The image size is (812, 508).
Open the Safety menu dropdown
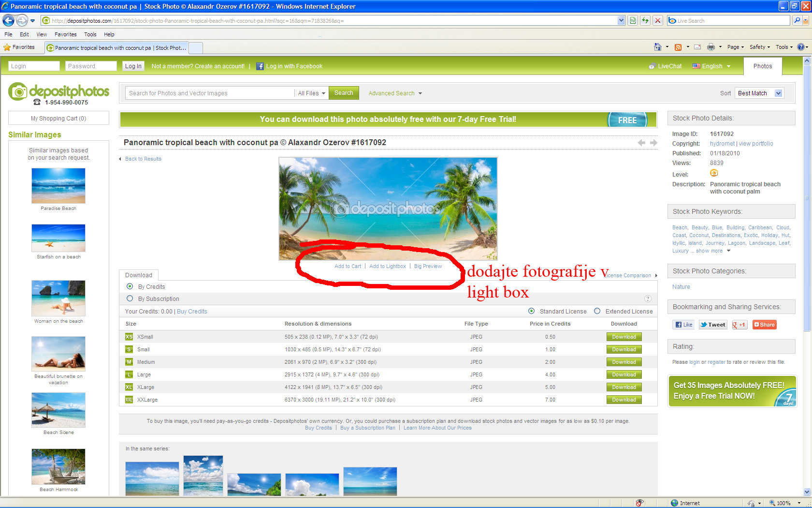759,47
